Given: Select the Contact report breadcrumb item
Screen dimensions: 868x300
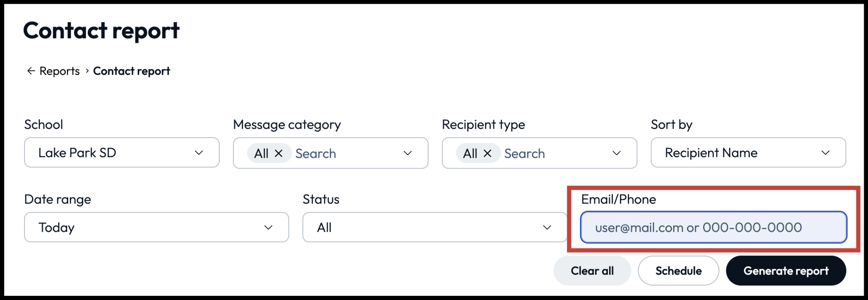Looking at the screenshot, I should [131, 71].
